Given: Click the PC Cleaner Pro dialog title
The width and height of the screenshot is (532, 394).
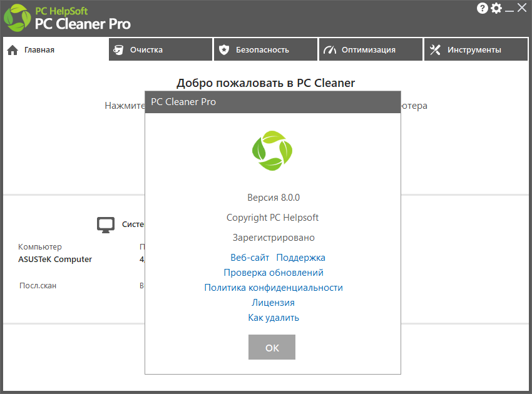Looking at the screenshot, I should pos(183,102).
